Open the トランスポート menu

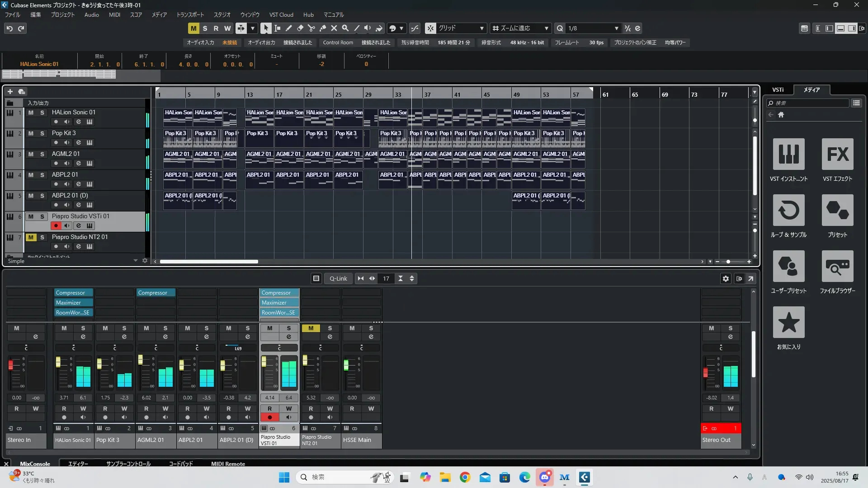click(190, 15)
